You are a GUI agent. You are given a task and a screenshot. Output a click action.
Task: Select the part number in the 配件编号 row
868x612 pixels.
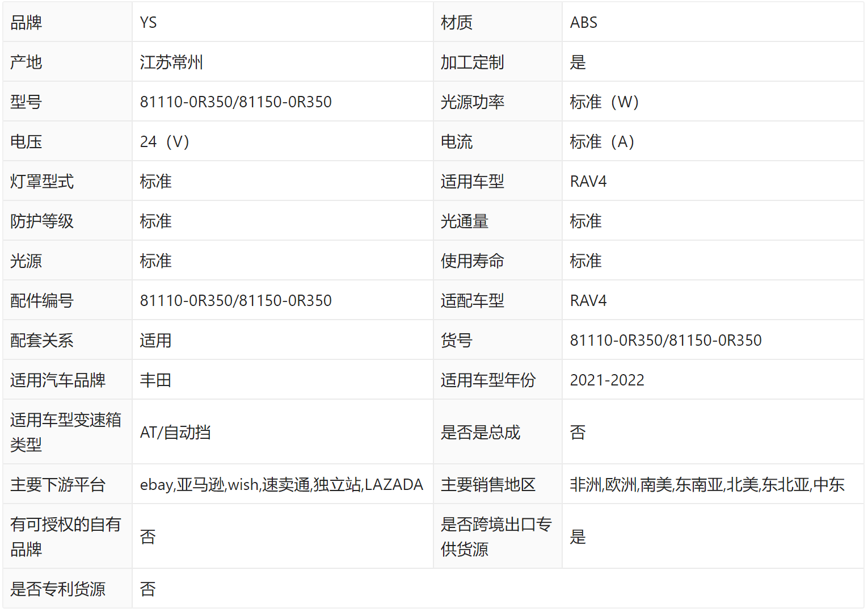click(235, 301)
